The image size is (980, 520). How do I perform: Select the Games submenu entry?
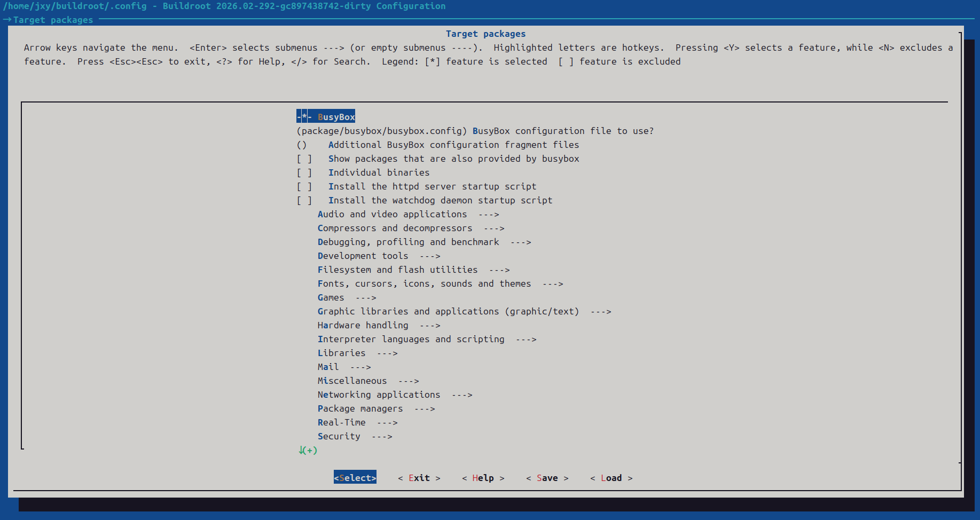click(x=331, y=297)
